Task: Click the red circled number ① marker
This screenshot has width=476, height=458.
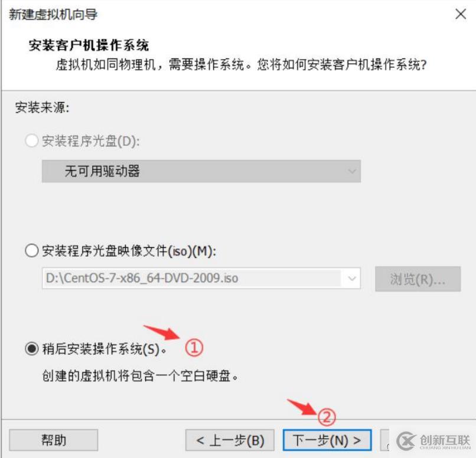Action: coord(194,348)
